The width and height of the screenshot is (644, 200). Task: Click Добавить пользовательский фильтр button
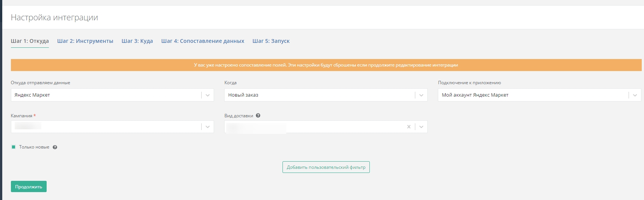(x=326, y=167)
